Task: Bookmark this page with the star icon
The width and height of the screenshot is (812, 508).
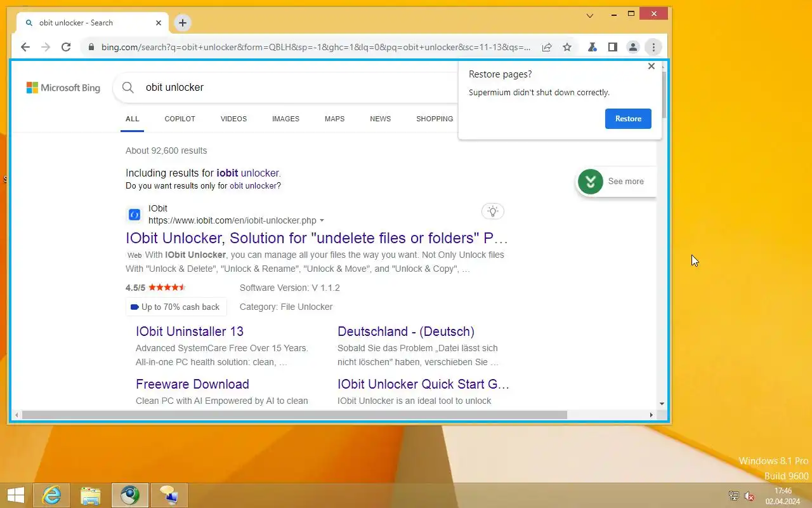Action: [x=567, y=47]
